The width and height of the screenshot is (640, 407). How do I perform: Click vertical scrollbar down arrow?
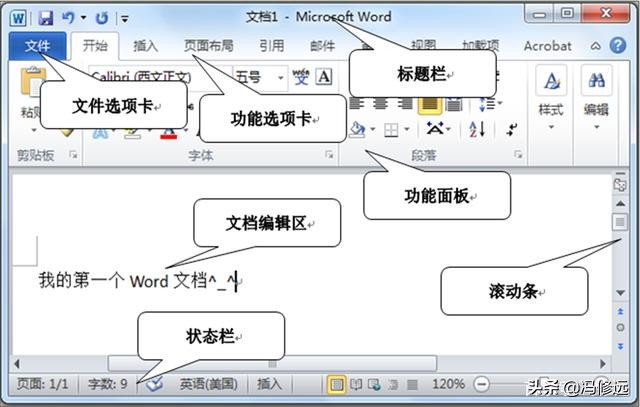tap(620, 293)
